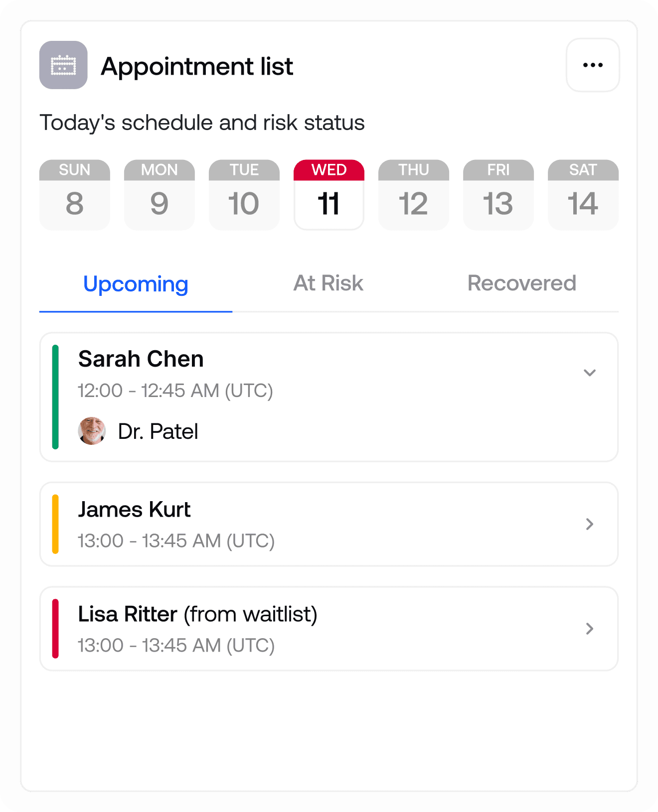Image resolution: width=658 pixels, height=812 pixels.
Task: Collapse Sarah Chen's appointment details
Action: click(x=590, y=373)
